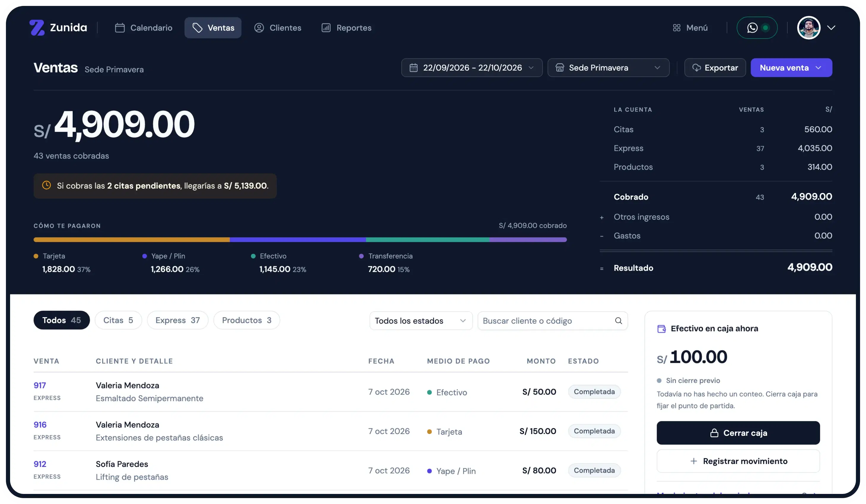866x504 pixels.
Task: Click the Tarjeta dot in sale 916 row
Action: click(429, 431)
